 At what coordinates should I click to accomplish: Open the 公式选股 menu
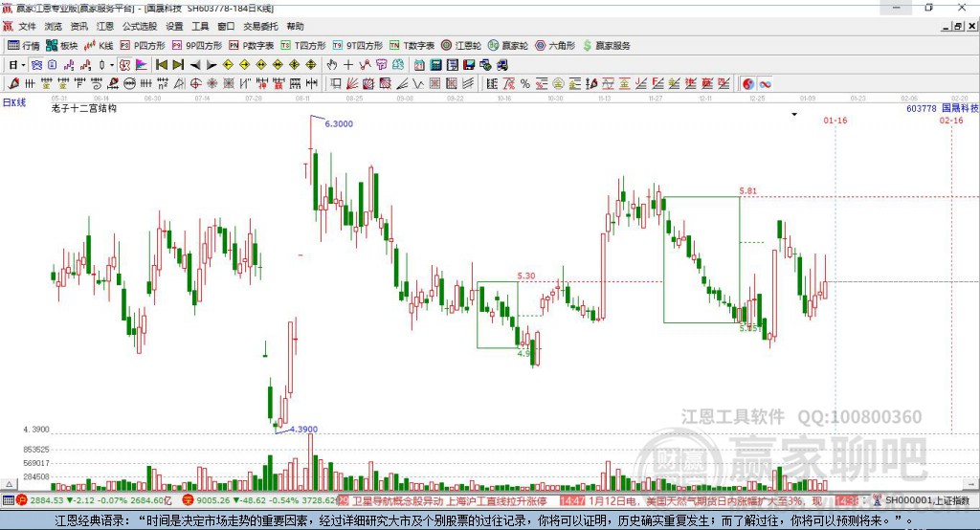(140, 26)
